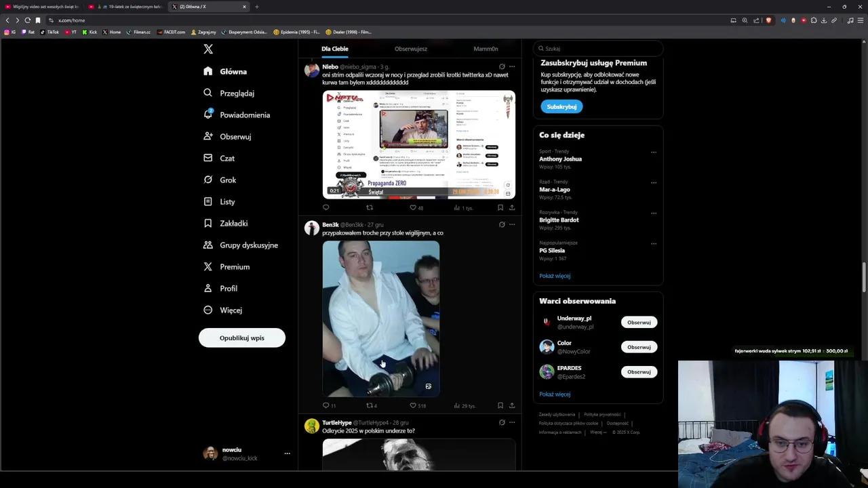Open Grupy dyskusyjne communities
The width and height of the screenshot is (868, 488).
(240, 245)
